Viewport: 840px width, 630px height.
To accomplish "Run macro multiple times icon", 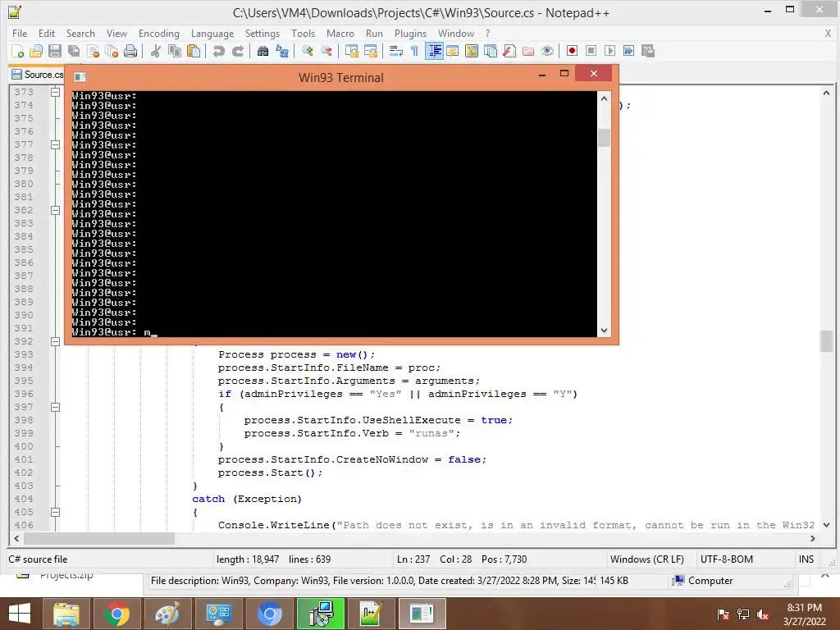I will pos(629,51).
